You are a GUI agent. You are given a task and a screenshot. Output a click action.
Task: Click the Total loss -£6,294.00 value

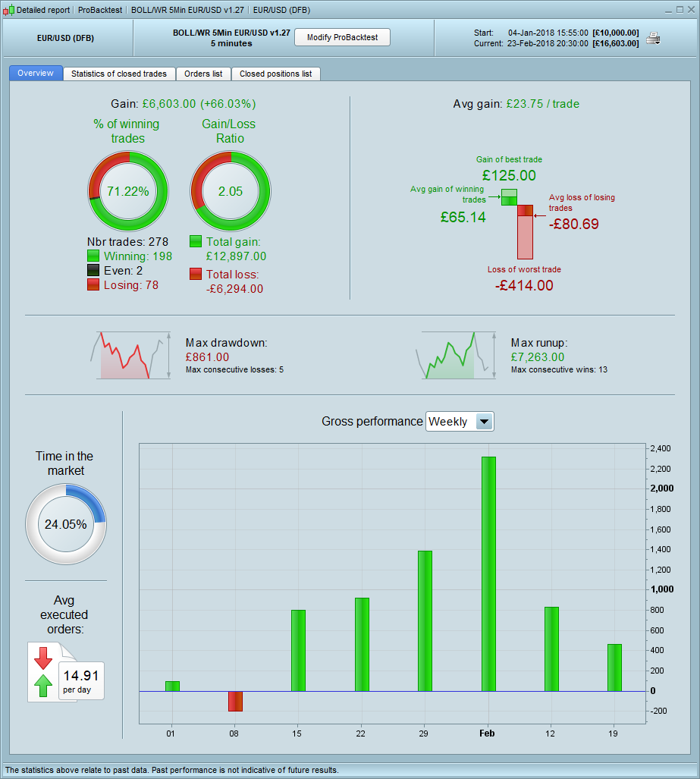(234, 289)
